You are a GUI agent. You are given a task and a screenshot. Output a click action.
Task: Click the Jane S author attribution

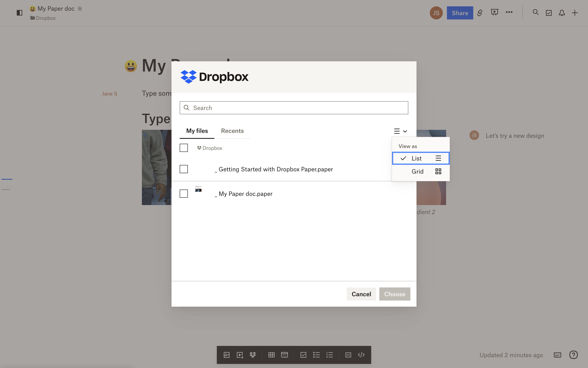tap(110, 94)
